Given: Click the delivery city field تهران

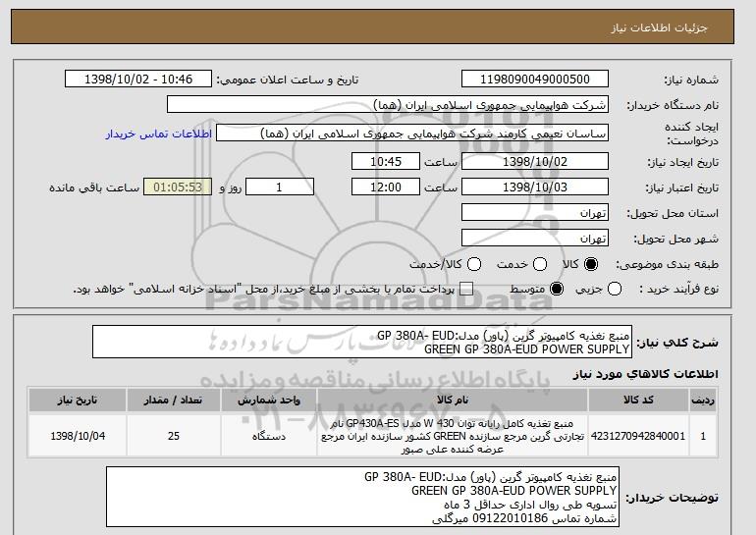Looking at the screenshot, I should [535, 239].
